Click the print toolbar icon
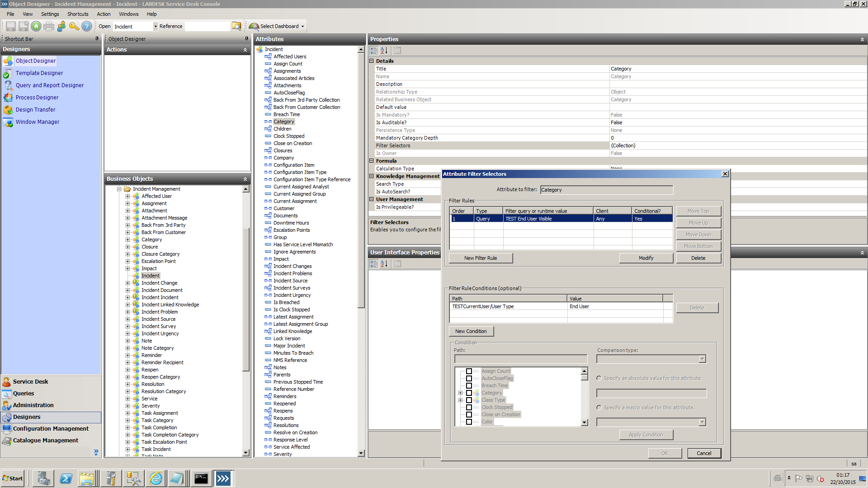The width and height of the screenshot is (868, 488). (49, 26)
